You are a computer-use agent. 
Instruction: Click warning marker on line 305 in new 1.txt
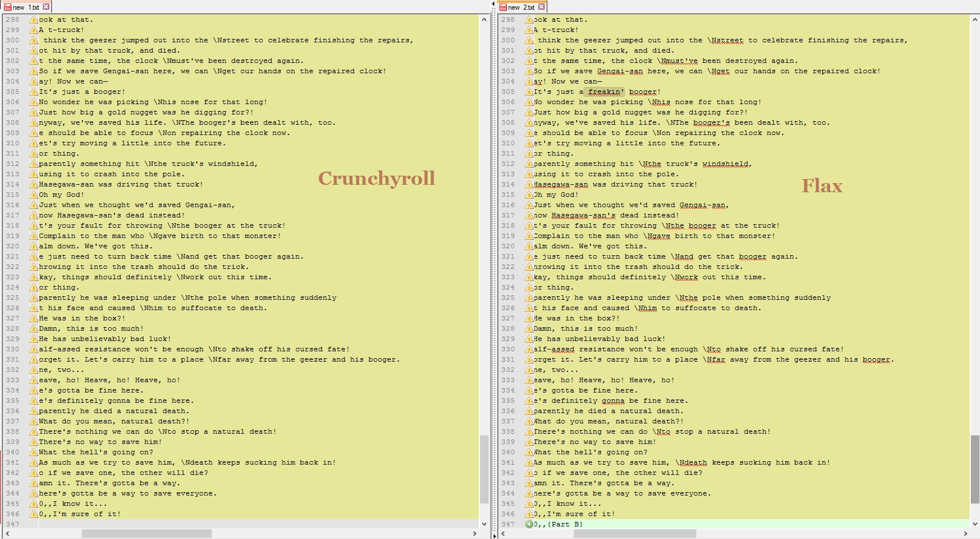click(x=34, y=92)
